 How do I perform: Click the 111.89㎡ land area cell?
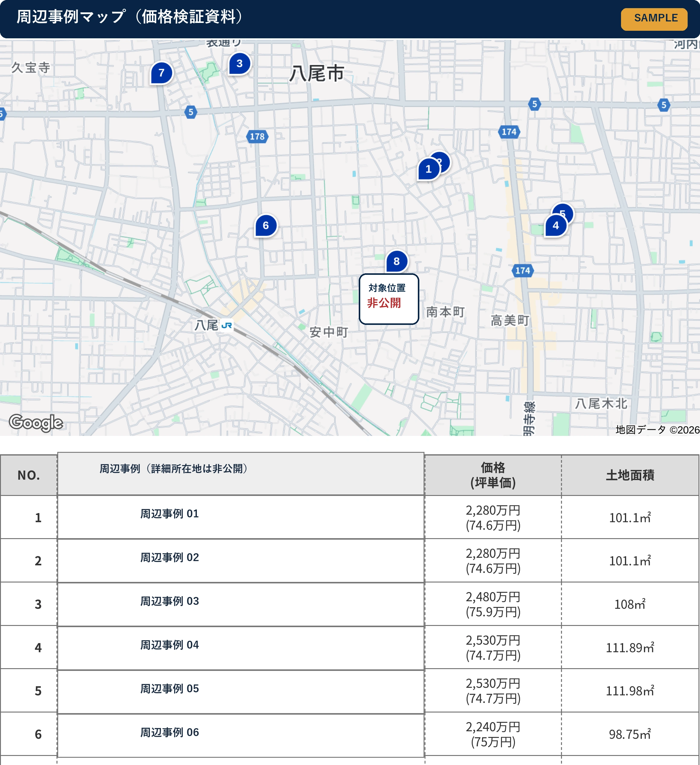coord(630,648)
